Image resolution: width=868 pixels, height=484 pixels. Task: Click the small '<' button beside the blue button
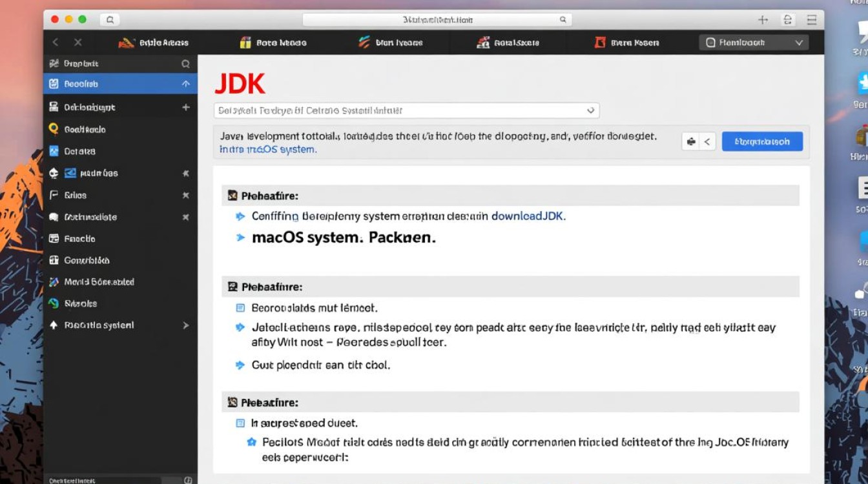[x=707, y=141]
